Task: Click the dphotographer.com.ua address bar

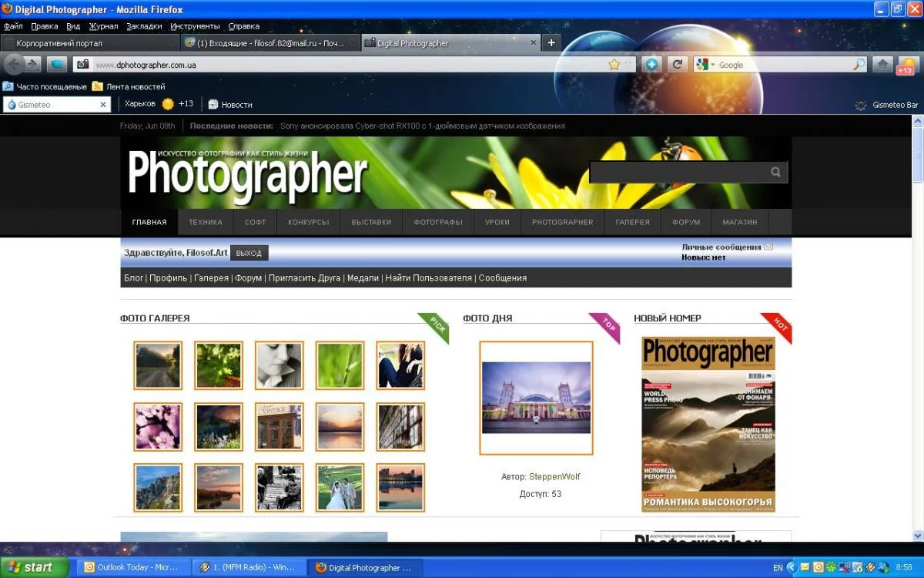Action: coord(350,65)
